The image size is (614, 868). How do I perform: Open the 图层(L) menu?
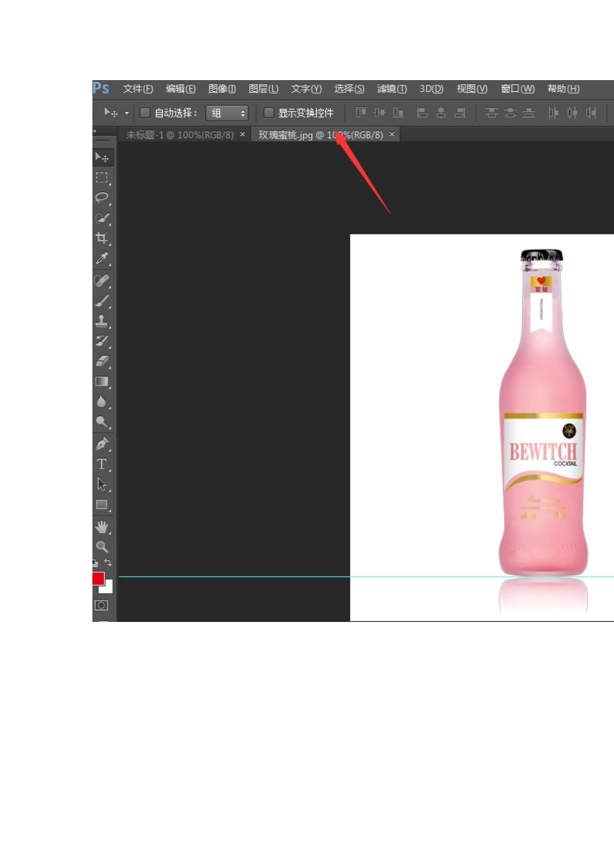pyautogui.click(x=264, y=88)
